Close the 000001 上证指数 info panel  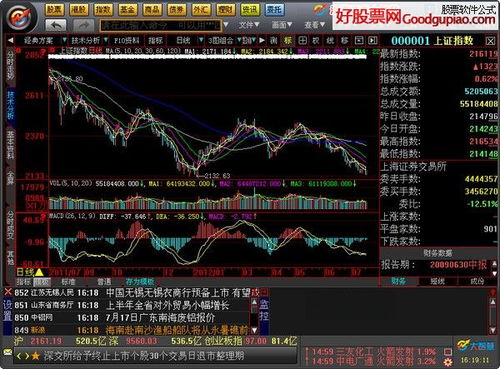point(490,41)
